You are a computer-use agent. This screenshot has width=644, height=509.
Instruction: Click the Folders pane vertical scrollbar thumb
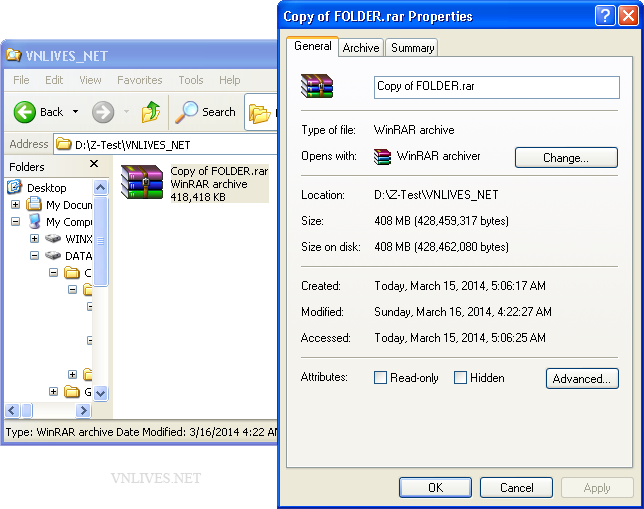click(101, 241)
